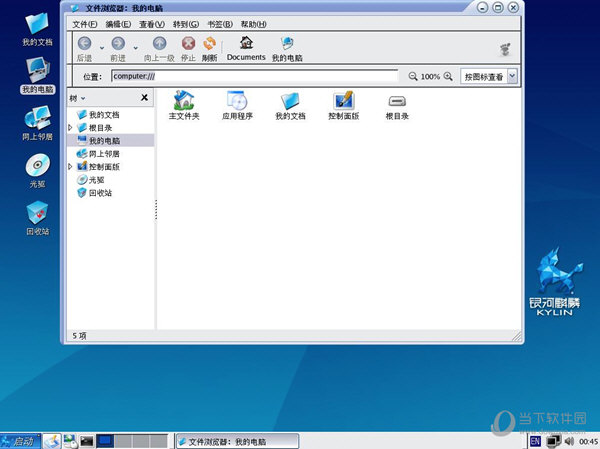Viewport: 600px width, 449px height.
Task: Expand the 根目录 tree node
Action: pyautogui.click(x=70, y=127)
